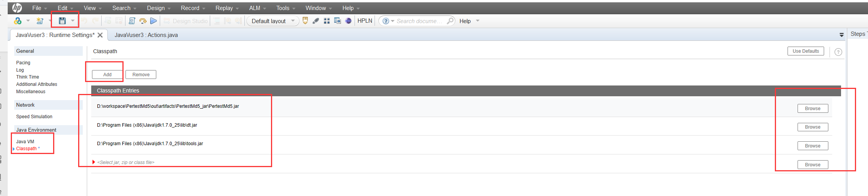
Task: Click the Add classpath button
Action: pos(107,75)
